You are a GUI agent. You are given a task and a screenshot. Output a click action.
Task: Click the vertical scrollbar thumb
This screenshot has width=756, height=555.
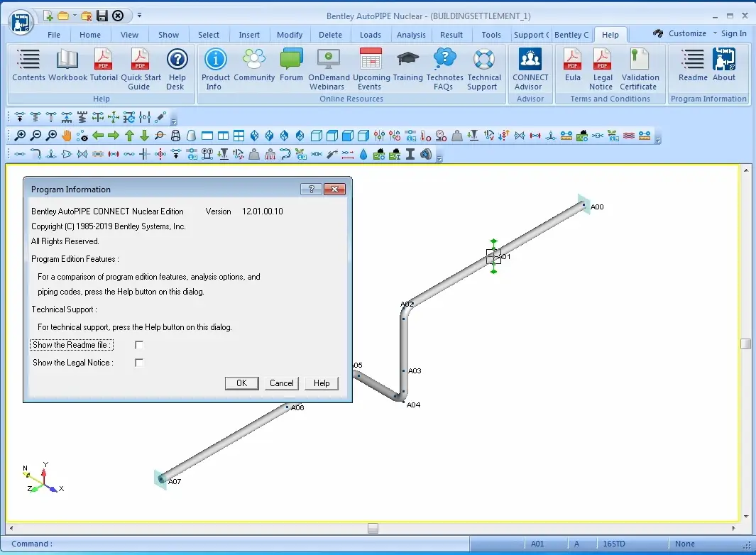(x=746, y=344)
